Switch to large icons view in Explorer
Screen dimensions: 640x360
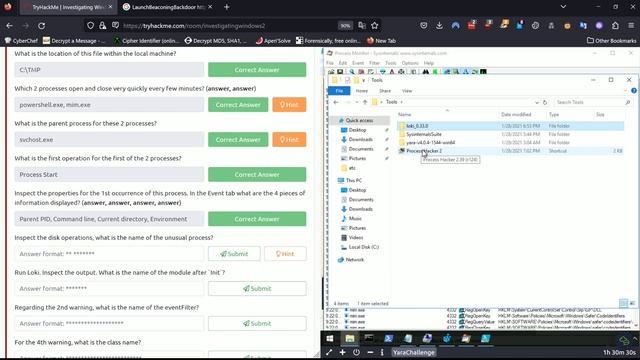(x=632, y=303)
